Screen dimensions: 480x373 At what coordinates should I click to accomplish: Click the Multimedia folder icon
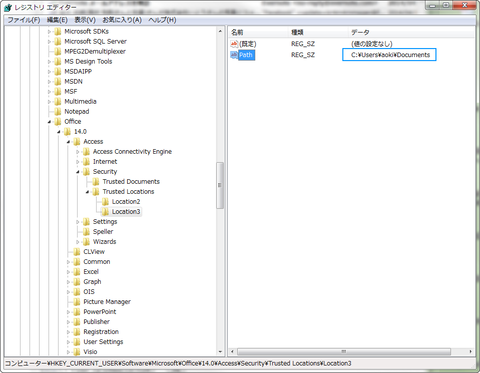point(58,102)
